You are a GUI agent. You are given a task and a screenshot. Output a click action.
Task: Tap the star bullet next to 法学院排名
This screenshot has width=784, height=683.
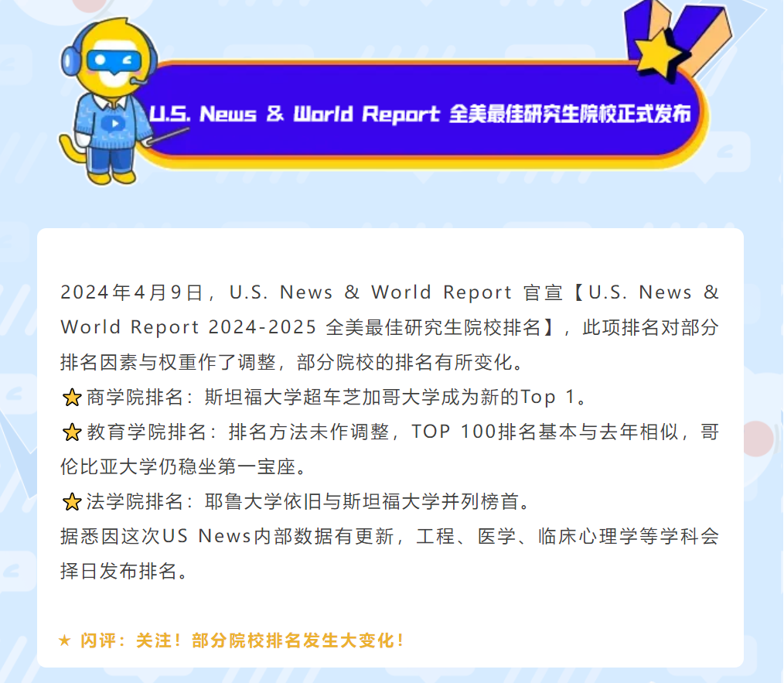tap(72, 503)
